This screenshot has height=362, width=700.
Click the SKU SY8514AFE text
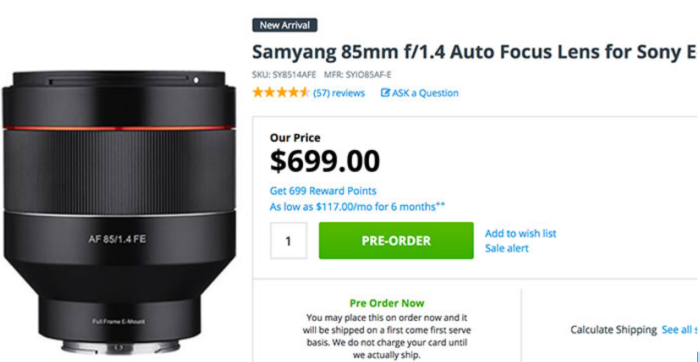(x=284, y=75)
